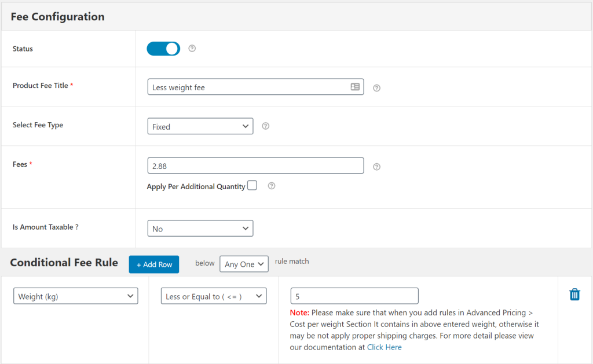Focus the Product Fee Title text field
Screen dimensions: 593x364
pos(249,87)
